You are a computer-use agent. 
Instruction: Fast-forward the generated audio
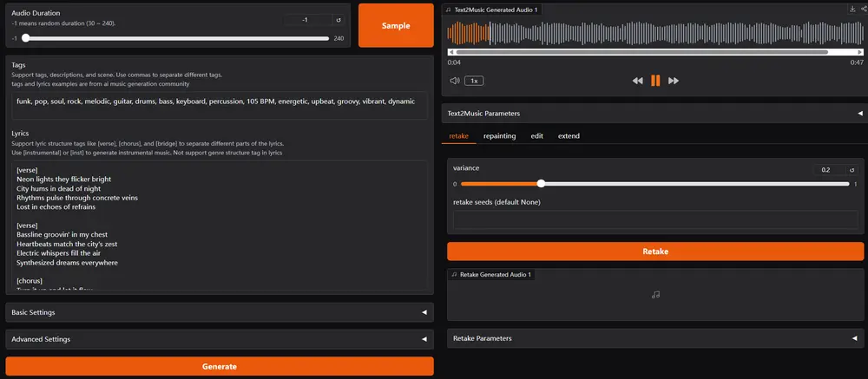(674, 81)
